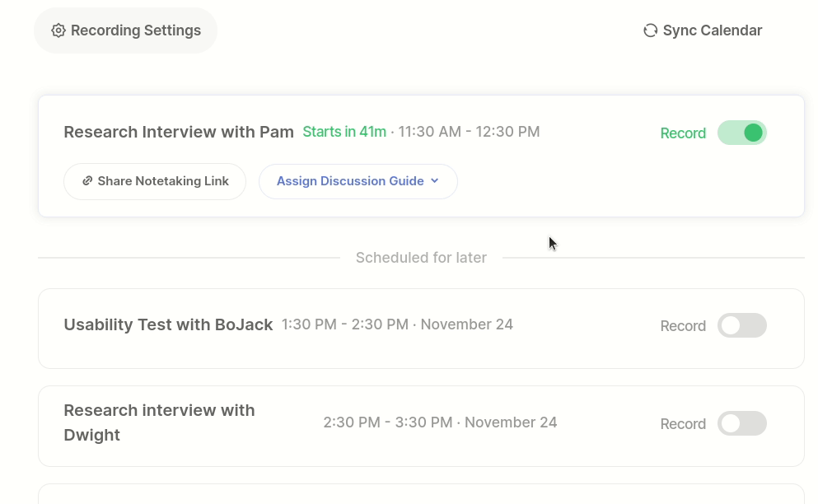Image resolution: width=818 pixels, height=504 pixels.
Task: Click the circular sync arrows icon
Action: pyautogui.click(x=650, y=30)
